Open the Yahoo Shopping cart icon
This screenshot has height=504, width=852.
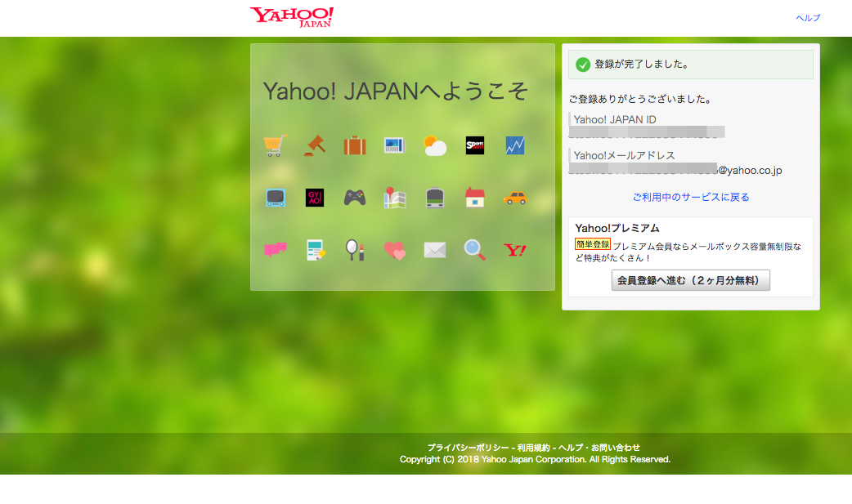275,145
